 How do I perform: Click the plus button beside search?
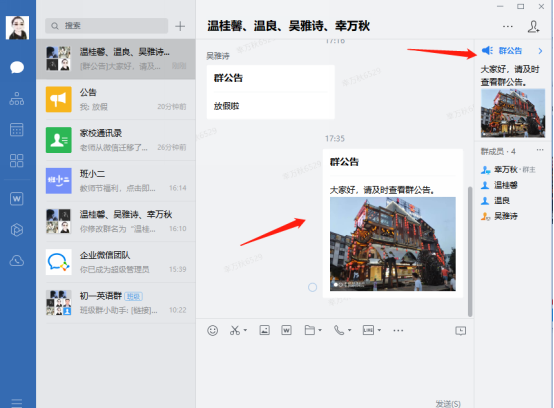coord(180,26)
